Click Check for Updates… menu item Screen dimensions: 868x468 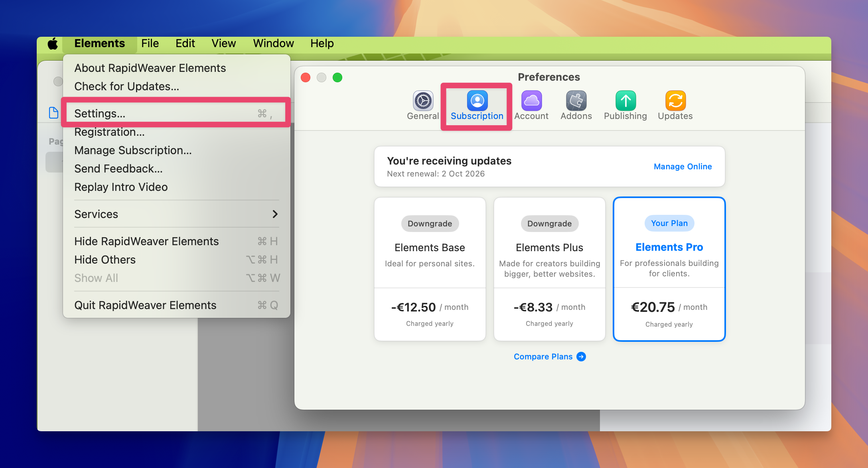[126, 86]
